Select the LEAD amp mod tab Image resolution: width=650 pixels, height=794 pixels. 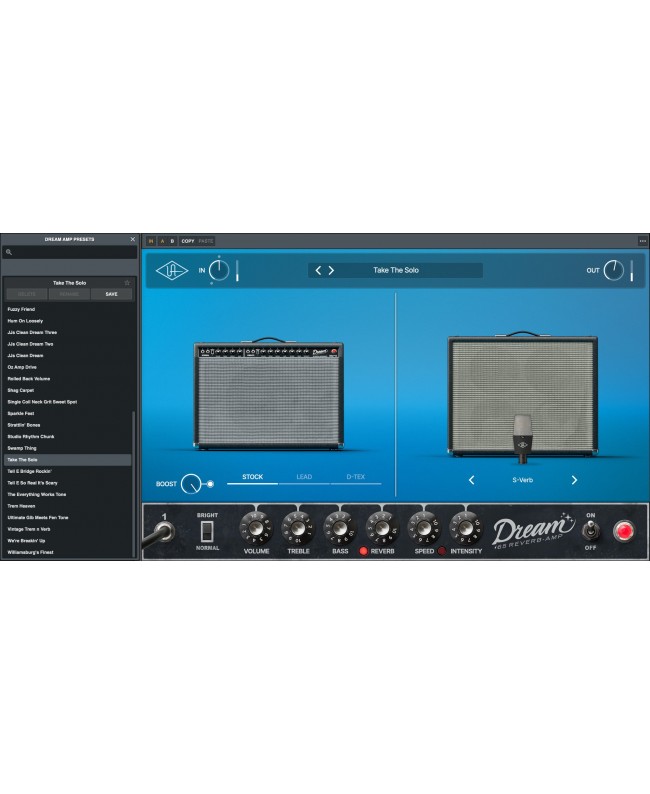[x=304, y=477]
